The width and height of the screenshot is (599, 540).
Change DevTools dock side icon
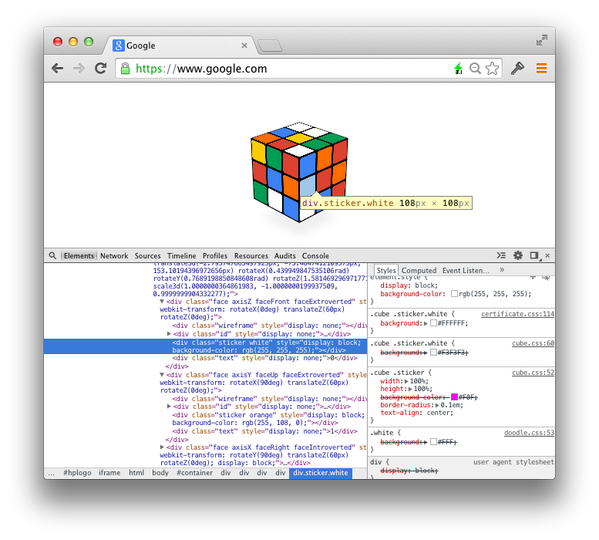click(x=534, y=255)
